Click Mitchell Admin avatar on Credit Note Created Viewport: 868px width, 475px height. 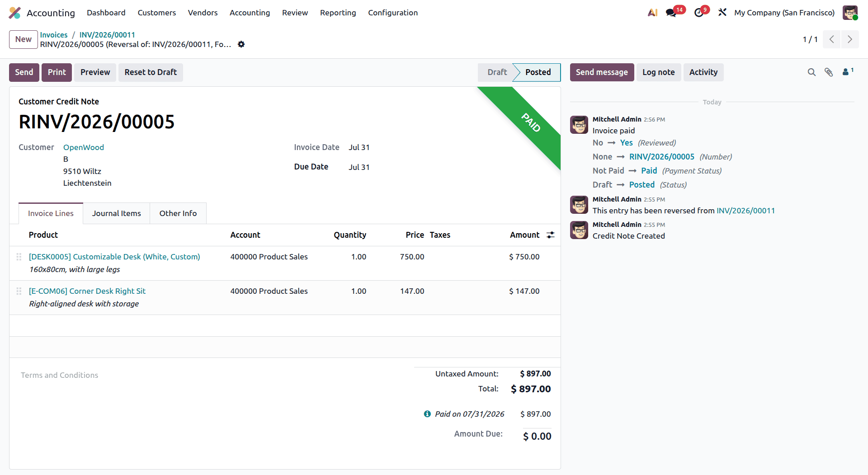click(x=579, y=230)
